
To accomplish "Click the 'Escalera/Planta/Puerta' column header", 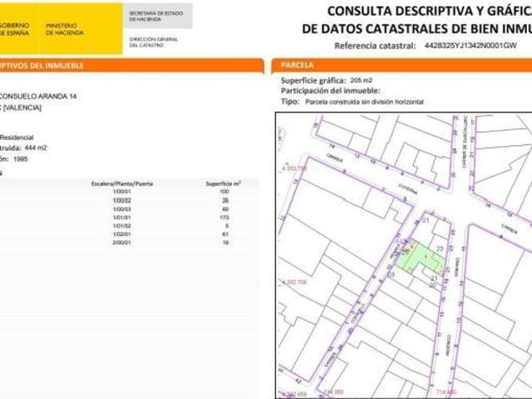I will point(122,184).
